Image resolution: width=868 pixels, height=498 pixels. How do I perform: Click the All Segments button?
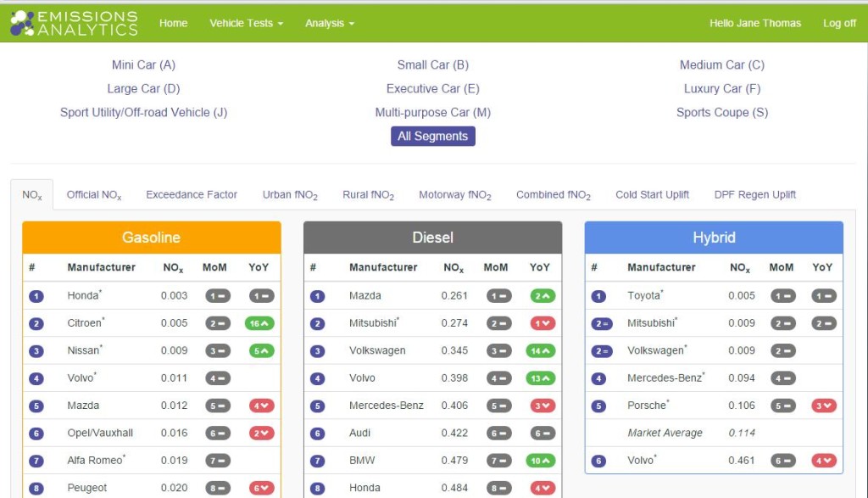tap(433, 137)
